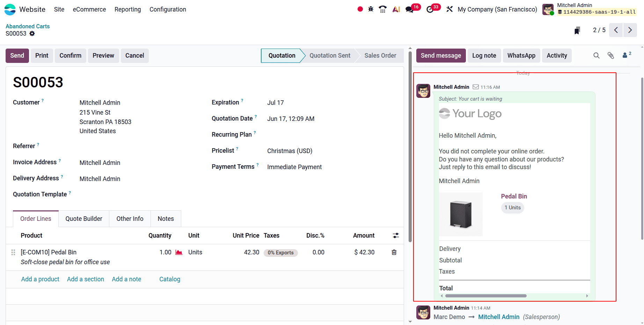
Task: Click the bookmark icon near pager
Action: point(577,30)
